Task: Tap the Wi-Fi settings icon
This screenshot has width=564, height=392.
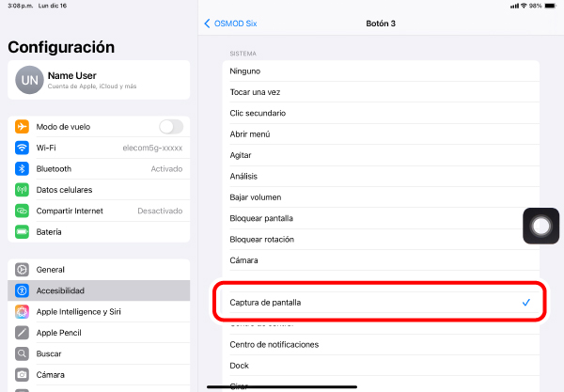Action: [x=23, y=148]
